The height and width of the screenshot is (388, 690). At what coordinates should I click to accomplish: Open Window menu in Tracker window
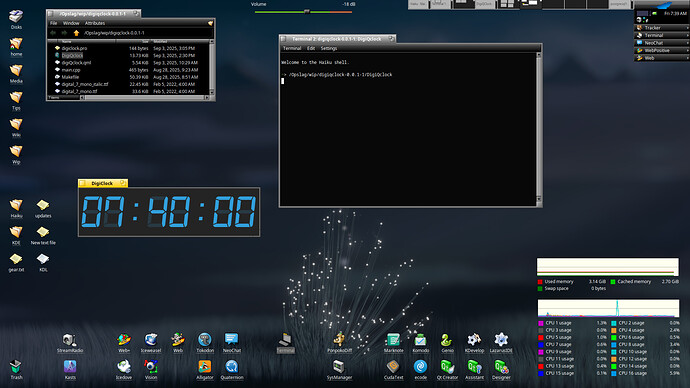(x=71, y=23)
